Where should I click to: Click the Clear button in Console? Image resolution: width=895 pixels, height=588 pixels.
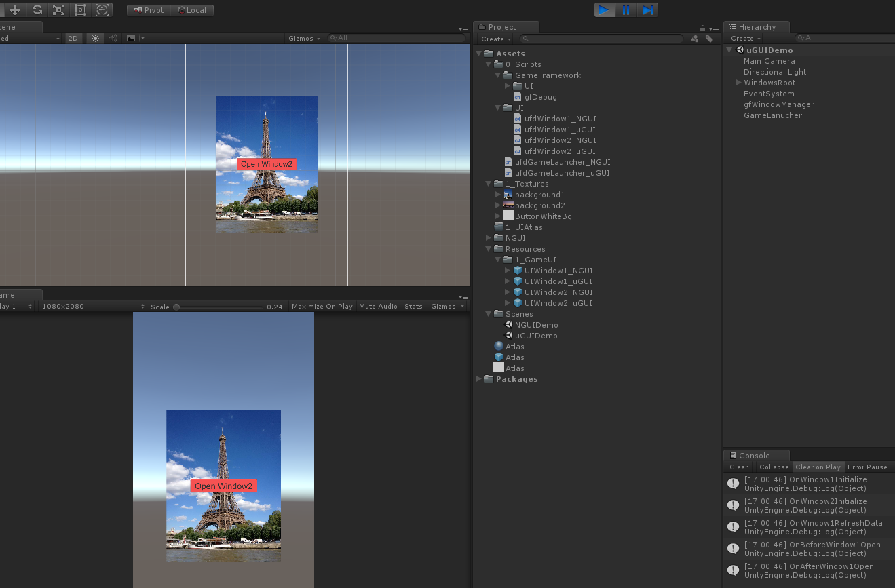738,467
